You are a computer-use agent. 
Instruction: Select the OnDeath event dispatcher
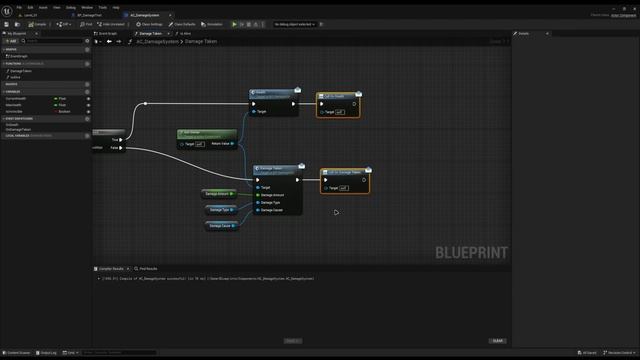coord(12,125)
